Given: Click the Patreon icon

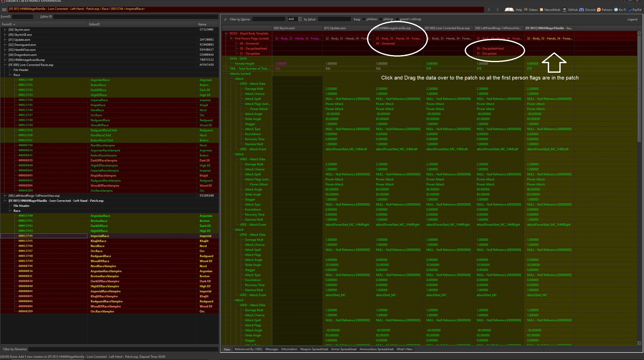Looking at the screenshot, I should (599, 10).
